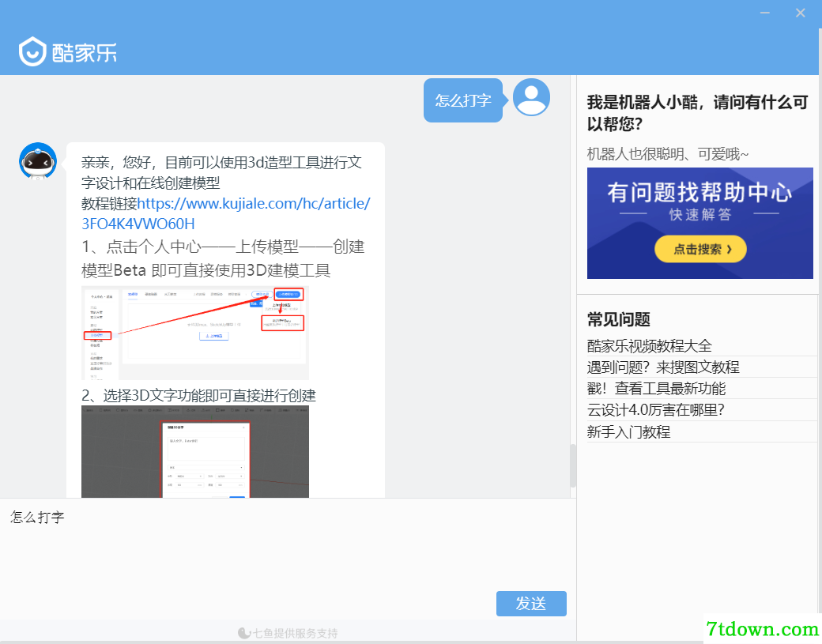The height and width of the screenshot is (644, 822).
Task: Click the chat history scrollbar
Action: coord(573,465)
